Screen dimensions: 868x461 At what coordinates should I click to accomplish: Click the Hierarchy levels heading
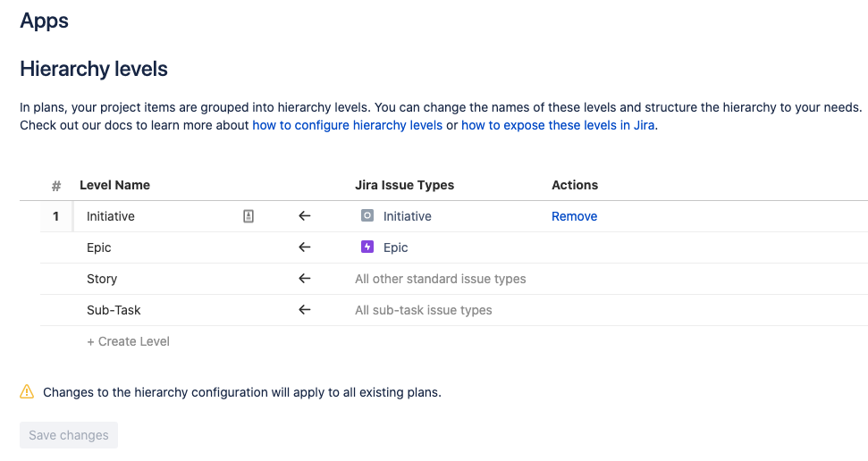pyautogui.click(x=94, y=69)
